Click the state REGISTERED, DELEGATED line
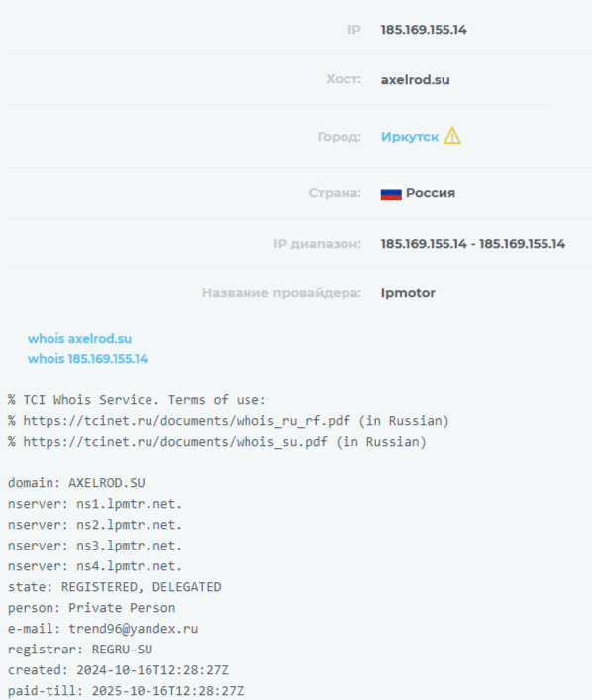Screen dimensions: 592x700 coord(114,587)
